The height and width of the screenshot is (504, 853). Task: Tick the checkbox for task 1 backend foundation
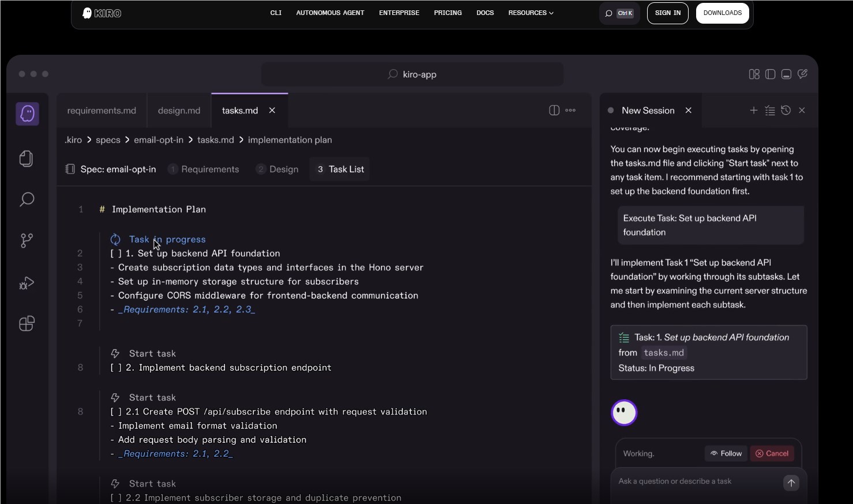coord(116,254)
